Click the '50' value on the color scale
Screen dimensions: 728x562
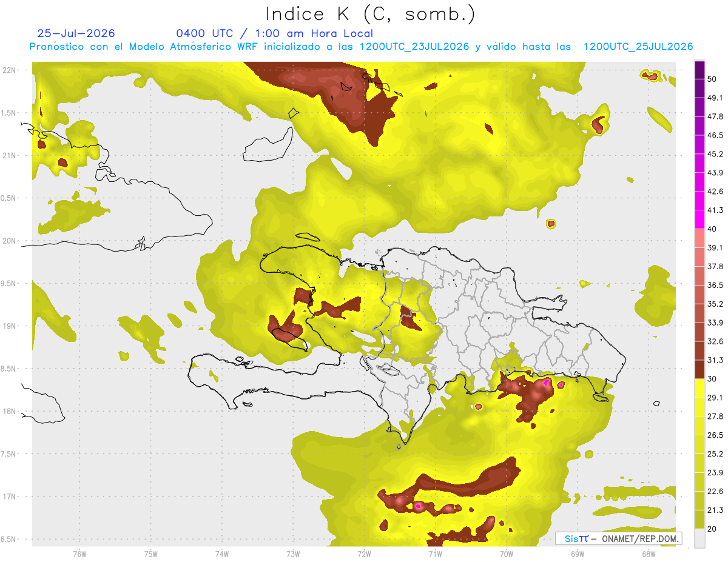(713, 79)
